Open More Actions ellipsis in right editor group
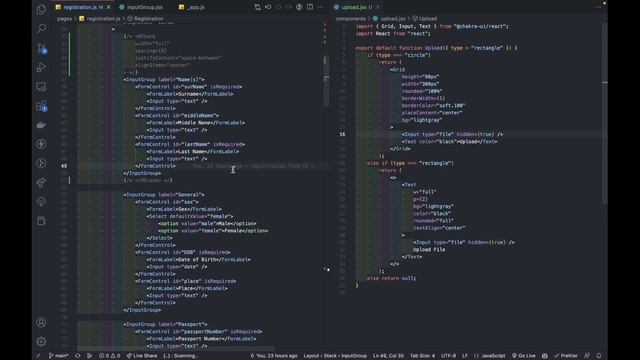640x360 pixels. coord(598,7)
